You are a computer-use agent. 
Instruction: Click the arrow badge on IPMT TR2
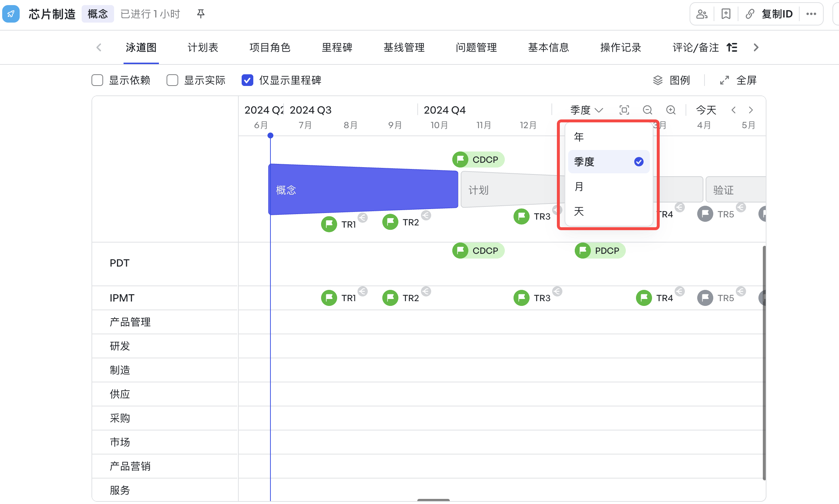(x=426, y=291)
